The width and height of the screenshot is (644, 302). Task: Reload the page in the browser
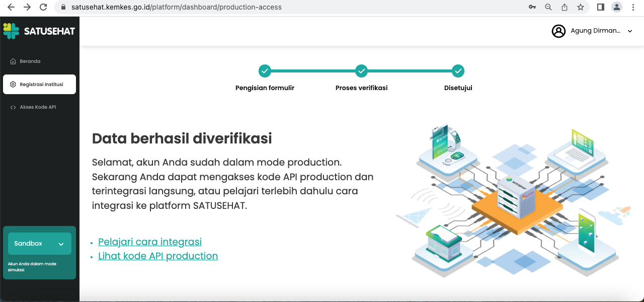tap(43, 7)
